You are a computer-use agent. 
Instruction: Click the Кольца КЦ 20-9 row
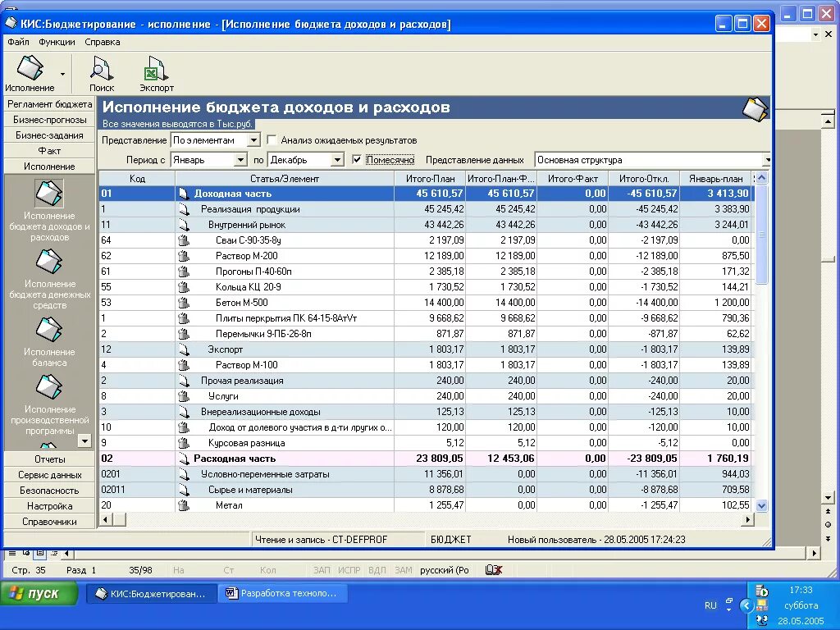pyautogui.click(x=427, y=287)
